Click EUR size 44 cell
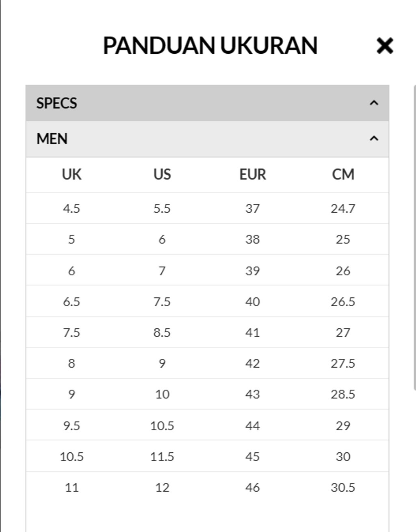The image size is (416, 532). click(x=252, y=426)
